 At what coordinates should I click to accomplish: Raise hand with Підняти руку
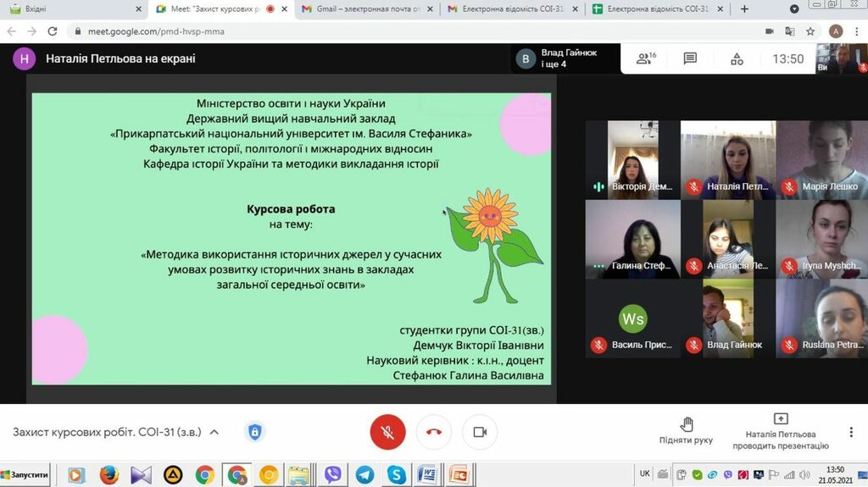point(687,430)
